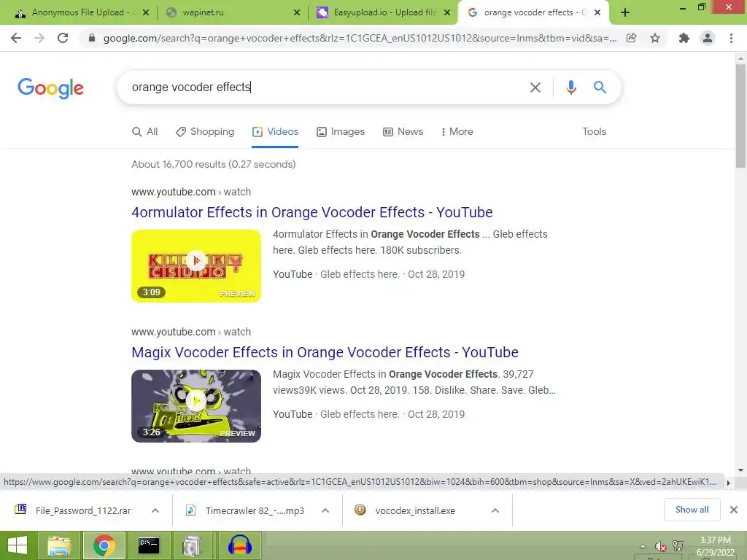Close the downloads bar
Screen dimensions: 747x560
click(734, 510)
